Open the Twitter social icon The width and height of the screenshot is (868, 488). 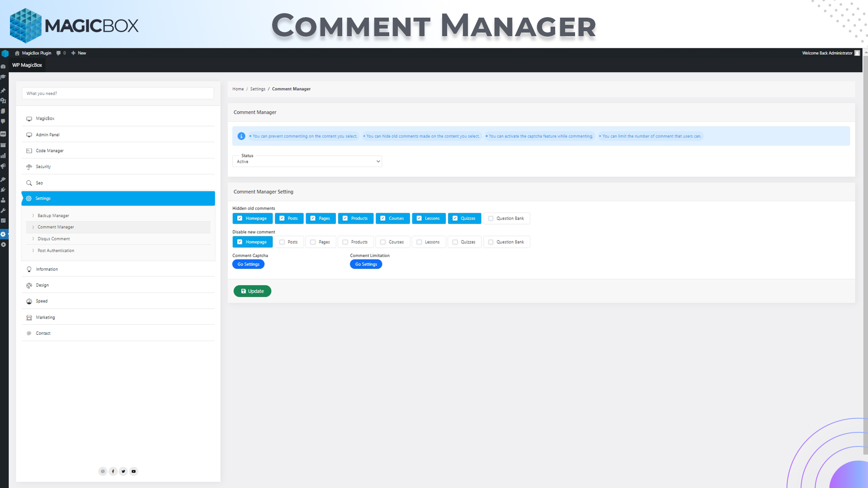(x=123, y=471)
